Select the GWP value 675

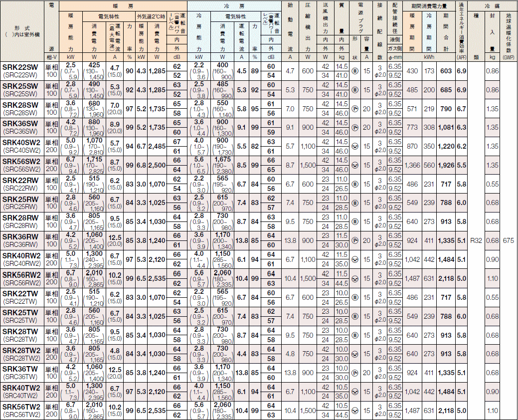coord(509,240)
